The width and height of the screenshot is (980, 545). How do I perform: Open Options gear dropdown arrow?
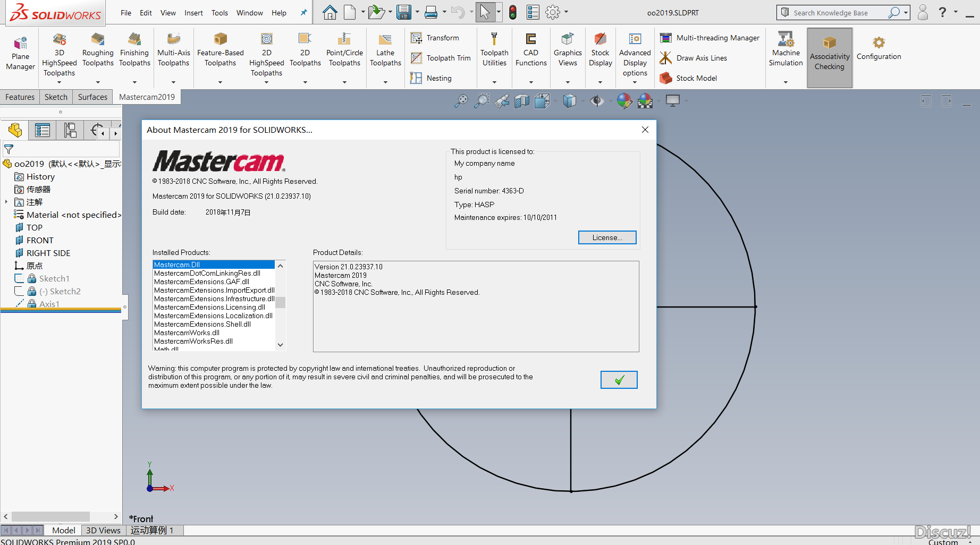point(566,12)
